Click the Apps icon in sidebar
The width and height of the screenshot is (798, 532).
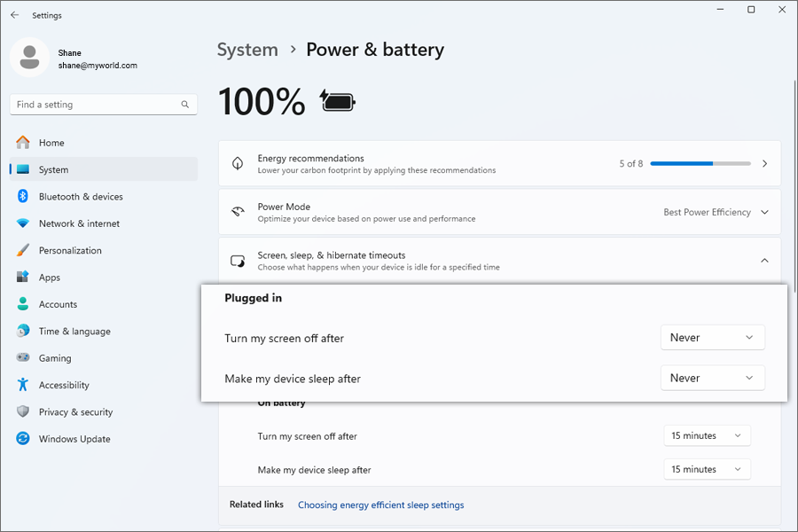(x=23, y=278)
